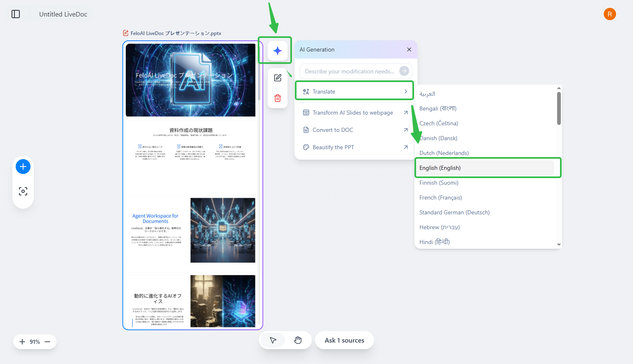This screenshot has height=364, width=633.
Task: Click the zoom out minus button
Action: (x=47, y=342)
